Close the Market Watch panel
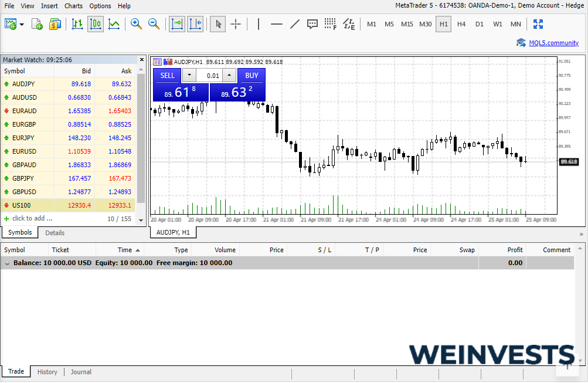This screenshot has height=383, width=588. (142, 60)
